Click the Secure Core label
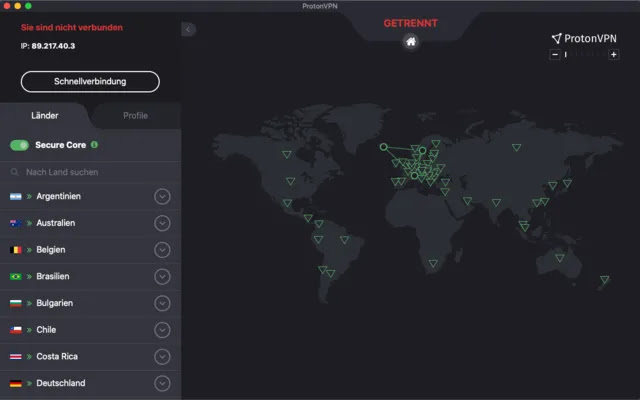Image resolution: width=640 pixels, height=400 pixels. point(60,145)
